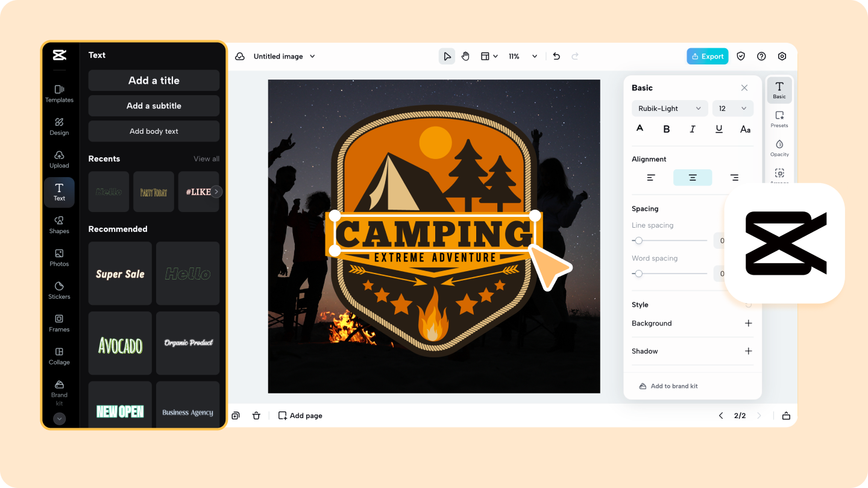Duplicate the page using the bottom toolbar icon
The height and width of the screenshot is (488, 868).
tap(236, 416)
